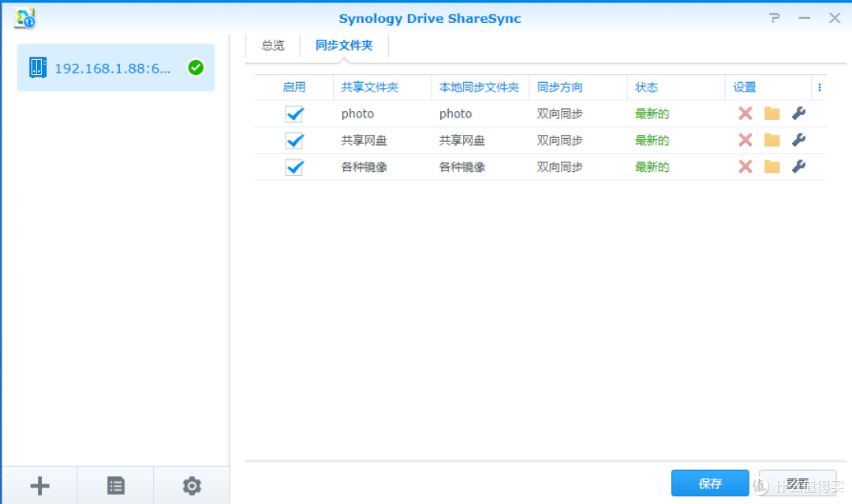Open the 各种镜像 folder icon

(x=772, y=166)
